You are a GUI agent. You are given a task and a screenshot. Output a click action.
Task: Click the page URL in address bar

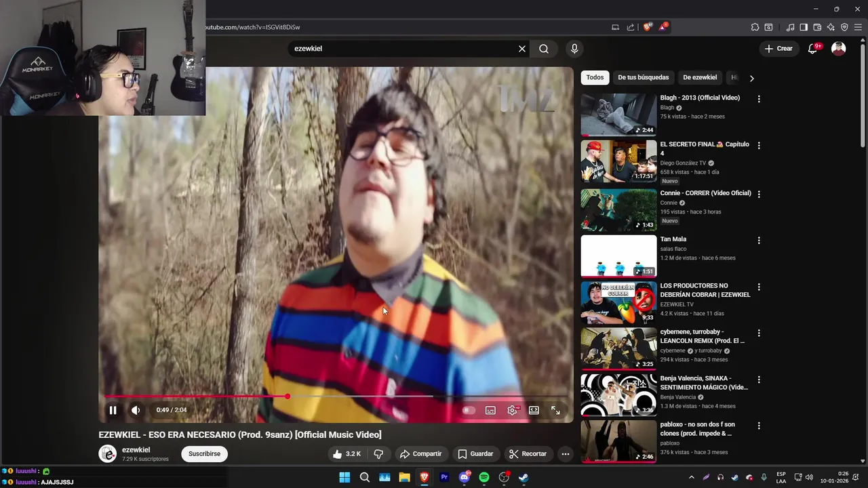tap(252, 27)
